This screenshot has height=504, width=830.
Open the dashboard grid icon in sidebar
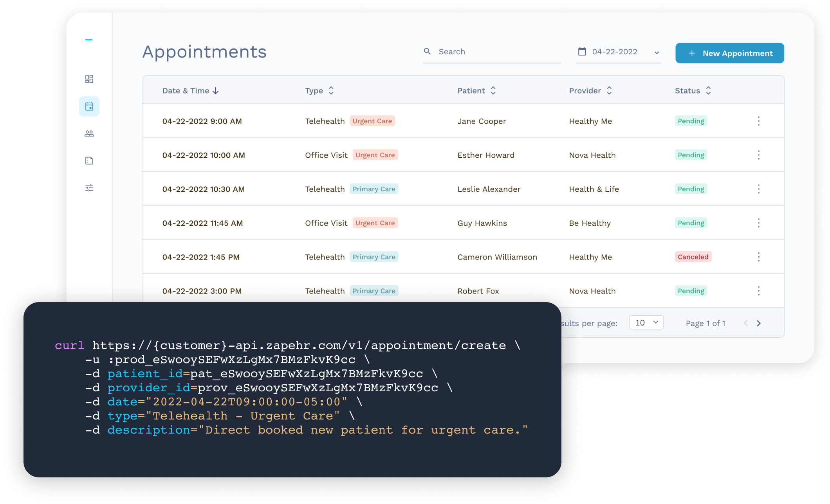pos(89,79)
